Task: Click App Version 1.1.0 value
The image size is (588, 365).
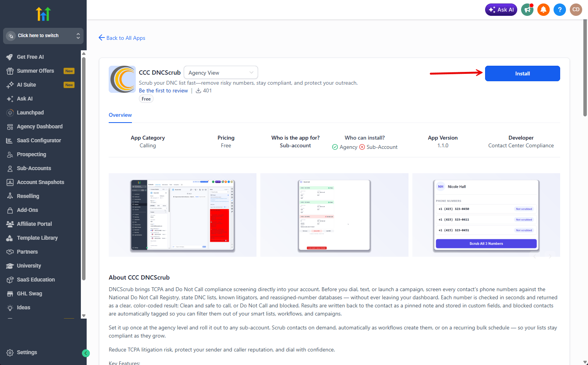Action: (443, 146)
